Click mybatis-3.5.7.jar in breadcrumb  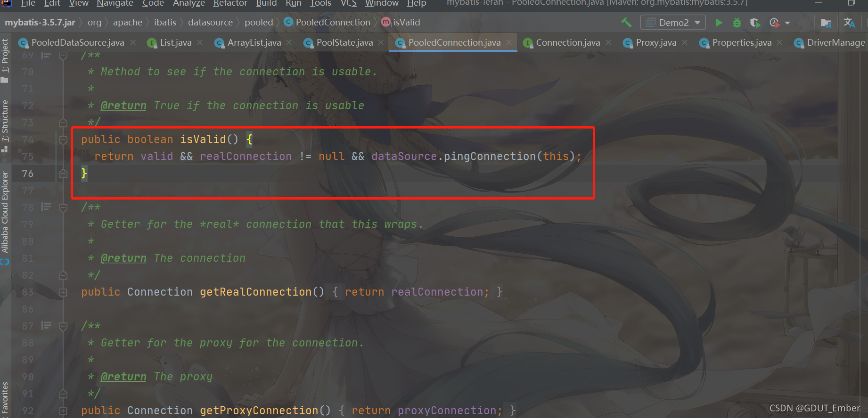(x=40, y=22)
